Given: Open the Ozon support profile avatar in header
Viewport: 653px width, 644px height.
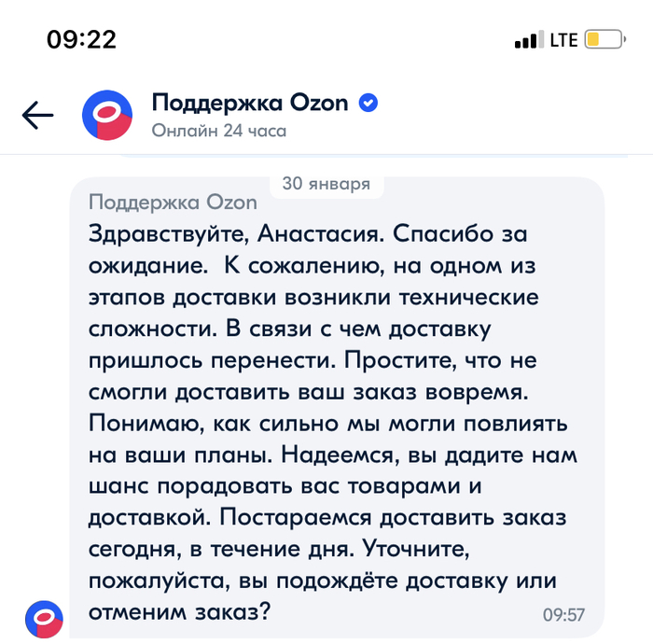Looking at the screenshot, I should (x=105, y=115).
